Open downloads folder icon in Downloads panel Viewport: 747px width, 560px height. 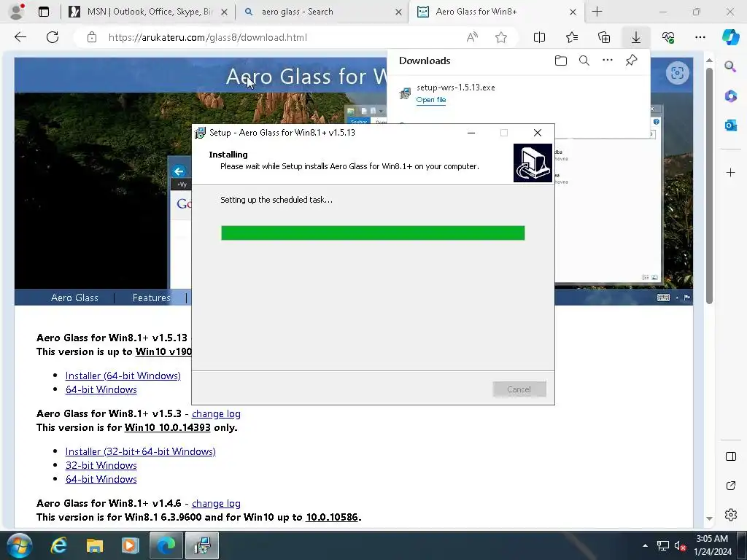point(561,61)
